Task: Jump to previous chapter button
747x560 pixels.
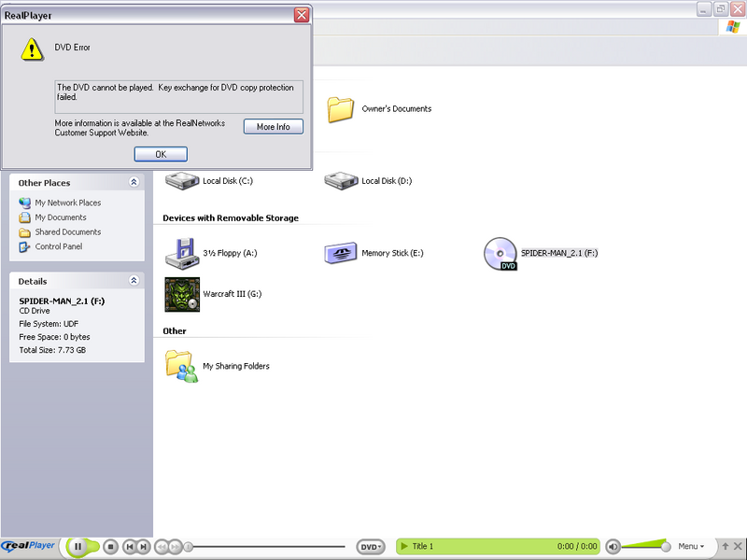Action: [129, 547]
